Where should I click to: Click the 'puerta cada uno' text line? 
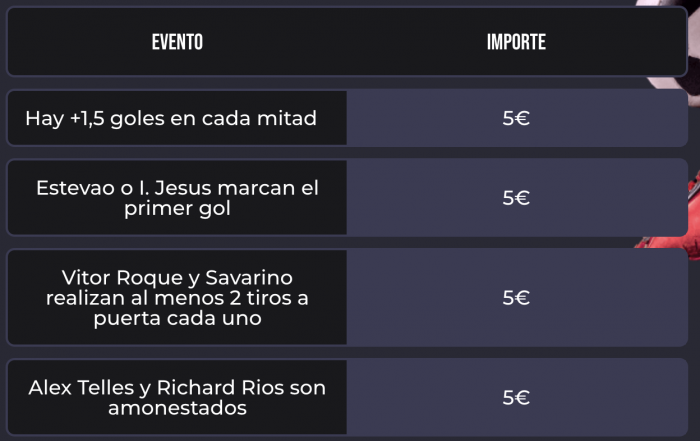point(177,319)
